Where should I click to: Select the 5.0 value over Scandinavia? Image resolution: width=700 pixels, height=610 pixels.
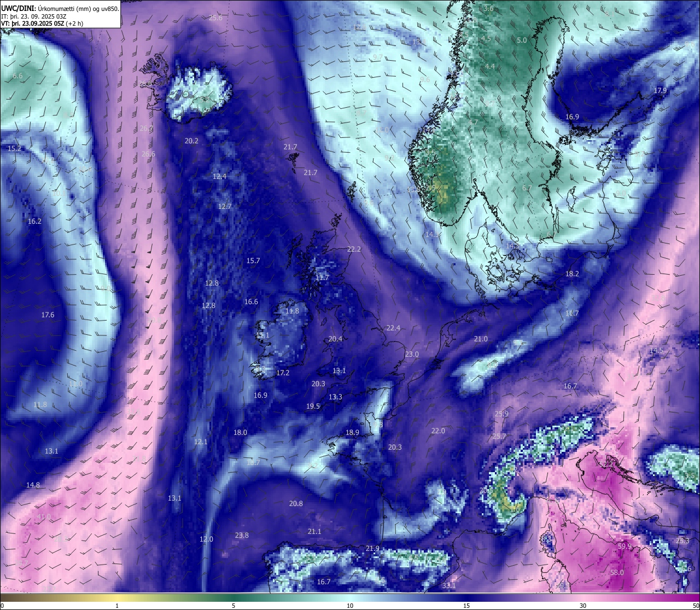pyautogui.click(x=522, y=40)
